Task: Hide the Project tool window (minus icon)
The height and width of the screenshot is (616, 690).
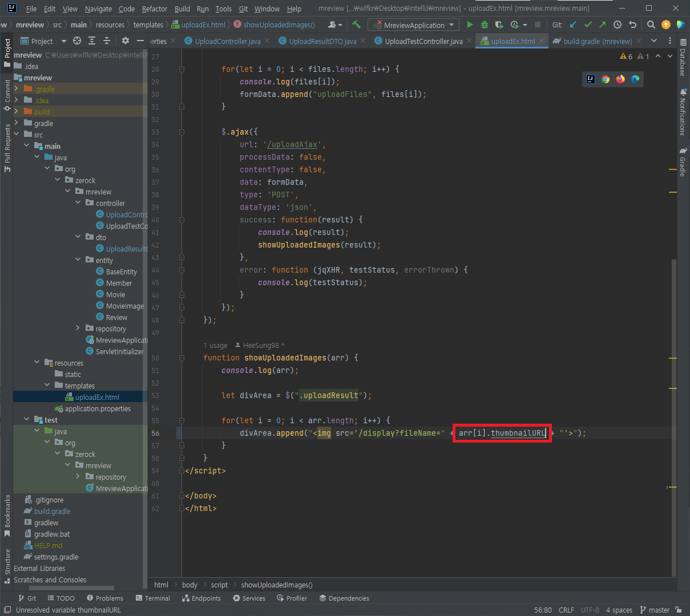Action: point(140,40)
